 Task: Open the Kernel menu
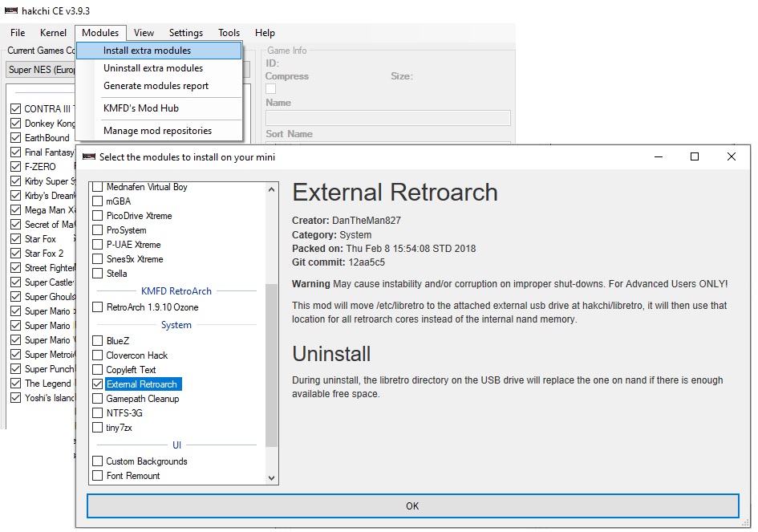pos(53,33)
